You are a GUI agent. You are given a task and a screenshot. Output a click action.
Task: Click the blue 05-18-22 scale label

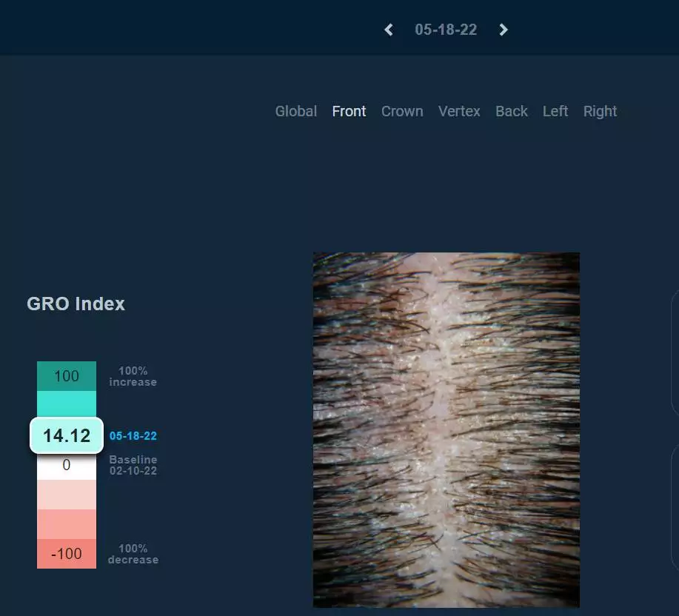tap(133, 436)
